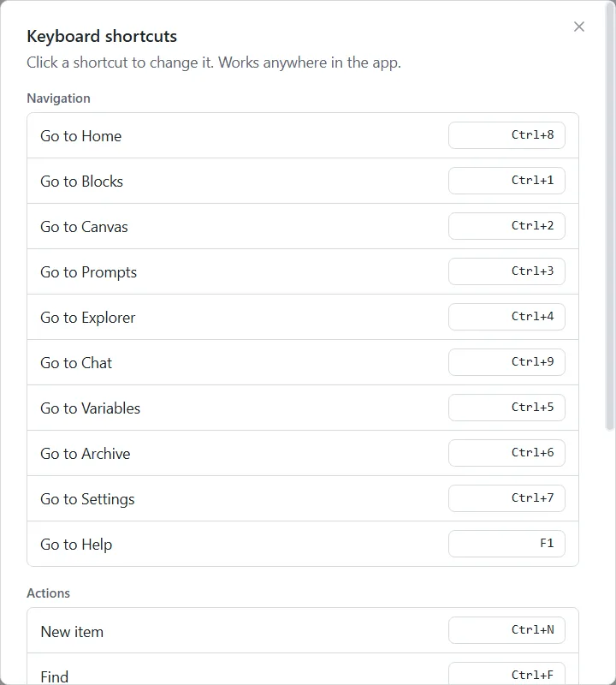Select the 'Go to Home' label
Viewport: 616px width, 685px height.
pos(80,136)
